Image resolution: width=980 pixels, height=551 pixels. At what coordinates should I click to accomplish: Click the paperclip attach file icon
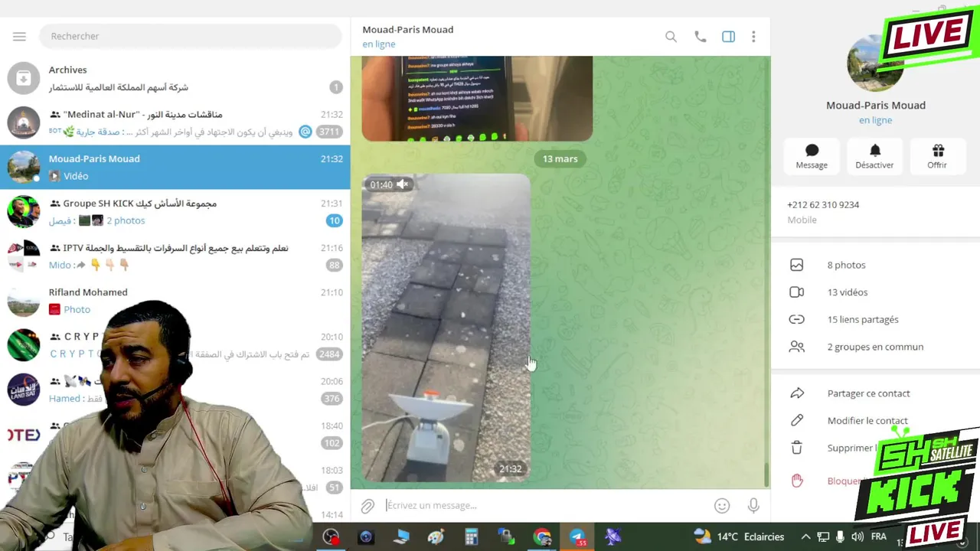click(x=367, y=505)
